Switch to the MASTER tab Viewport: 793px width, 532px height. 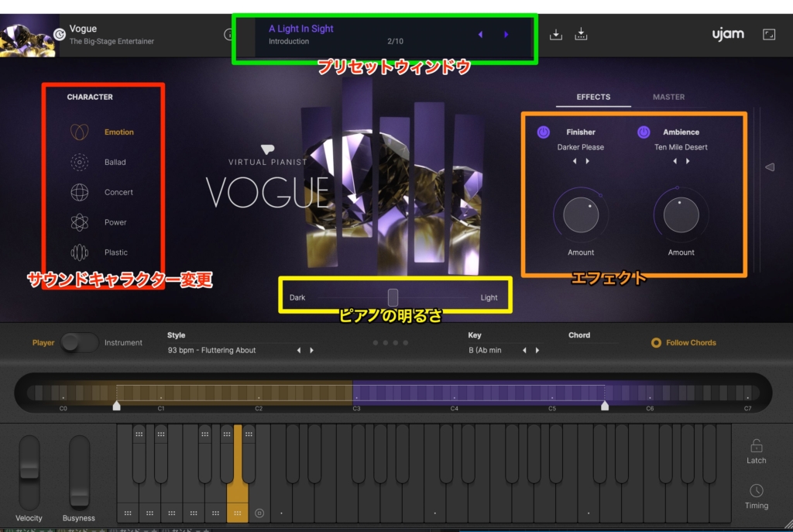(668, 97)
